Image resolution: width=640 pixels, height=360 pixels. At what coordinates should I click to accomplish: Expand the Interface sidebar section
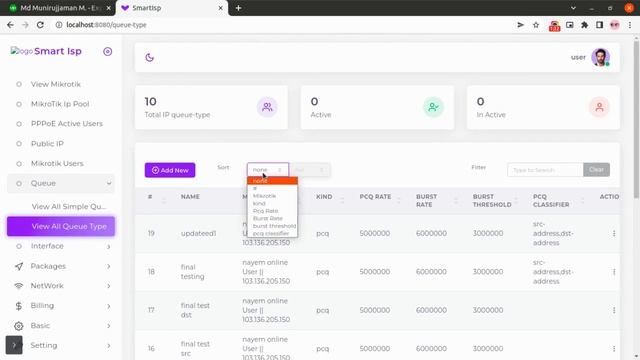click(61, 246)
